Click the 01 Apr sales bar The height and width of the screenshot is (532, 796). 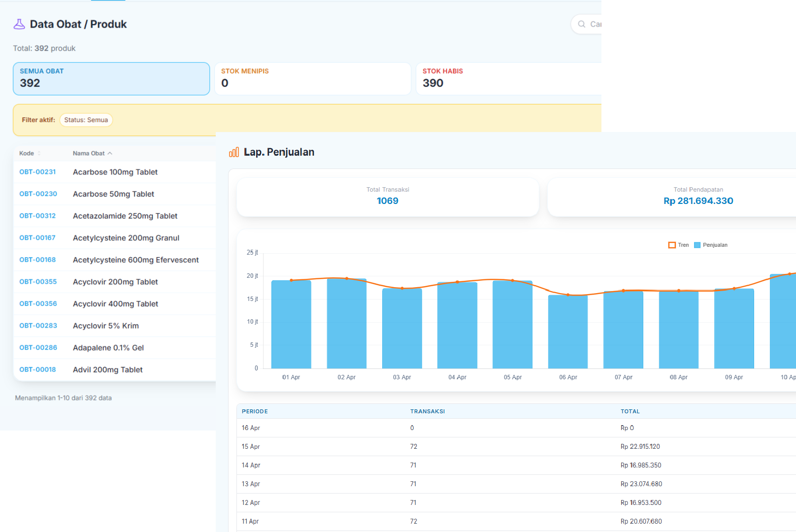(x=291, y=324)
